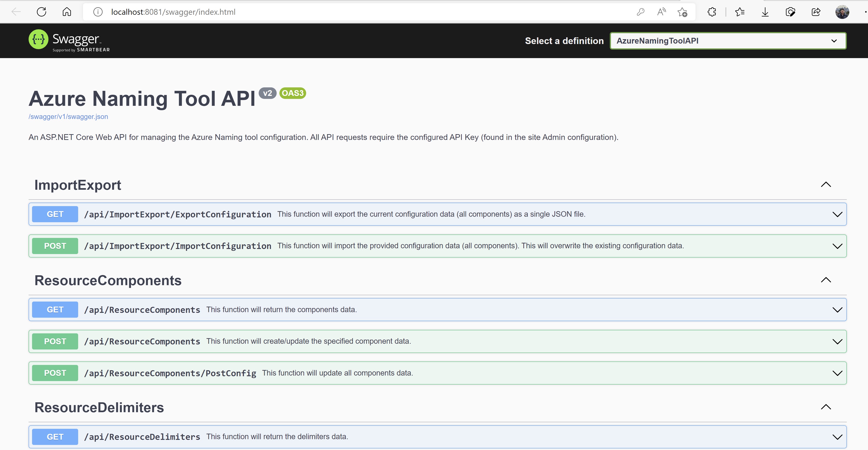Click 'This function will update all components data.'
The height and width of the screenshot is (450, 868).
(338, 373)
